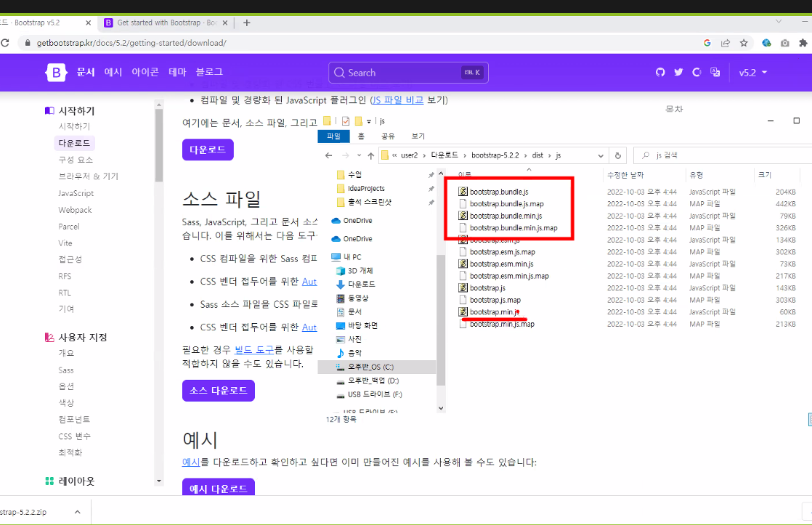Screen dimensions: 812x525
Task: Select the bootstrap.bundle.js file icon
Action: 463,192
